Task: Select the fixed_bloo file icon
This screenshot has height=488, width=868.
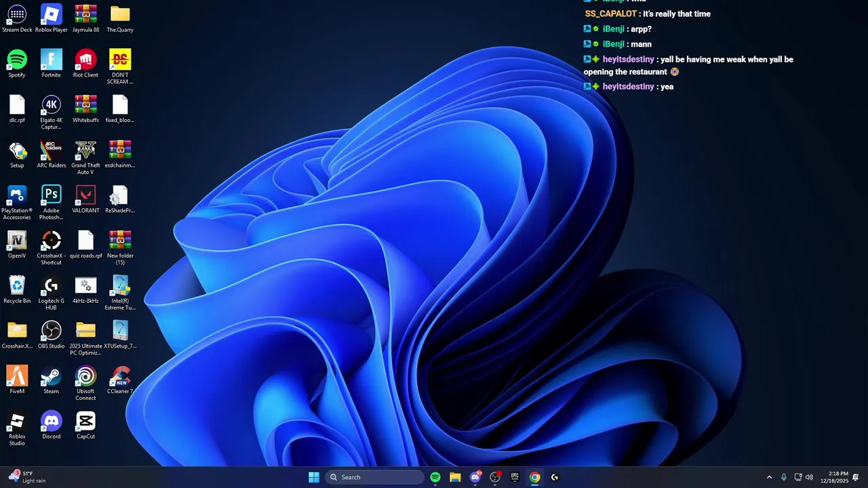Action: [120, 108]
